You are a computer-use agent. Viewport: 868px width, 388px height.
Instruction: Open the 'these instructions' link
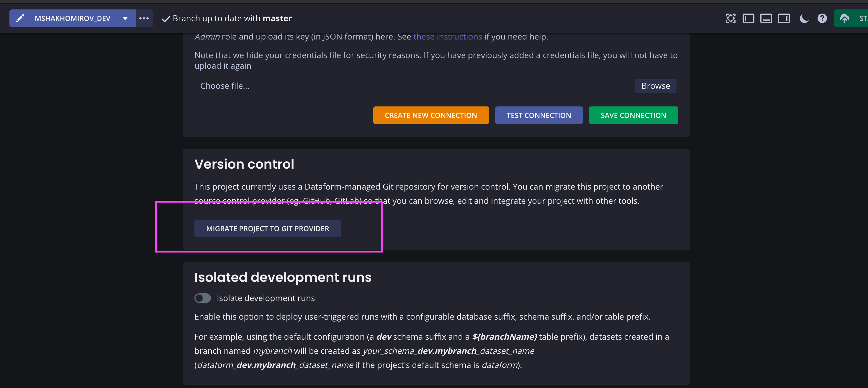[x=447, y=36]
